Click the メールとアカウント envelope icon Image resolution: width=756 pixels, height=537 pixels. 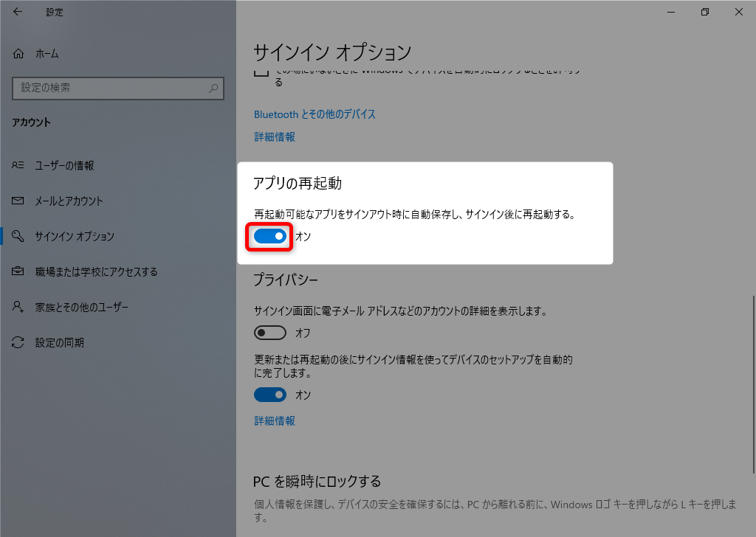[19, 201]
